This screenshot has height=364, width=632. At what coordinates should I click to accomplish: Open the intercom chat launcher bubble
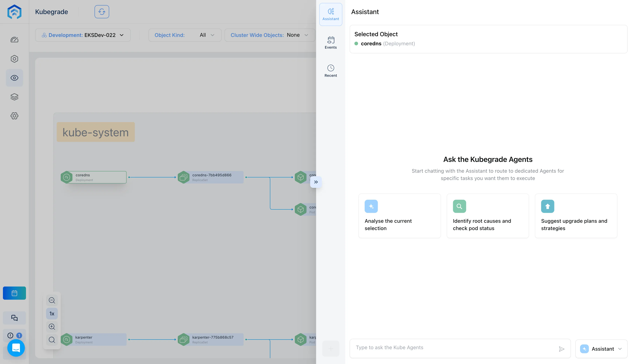tap(16, 348)
